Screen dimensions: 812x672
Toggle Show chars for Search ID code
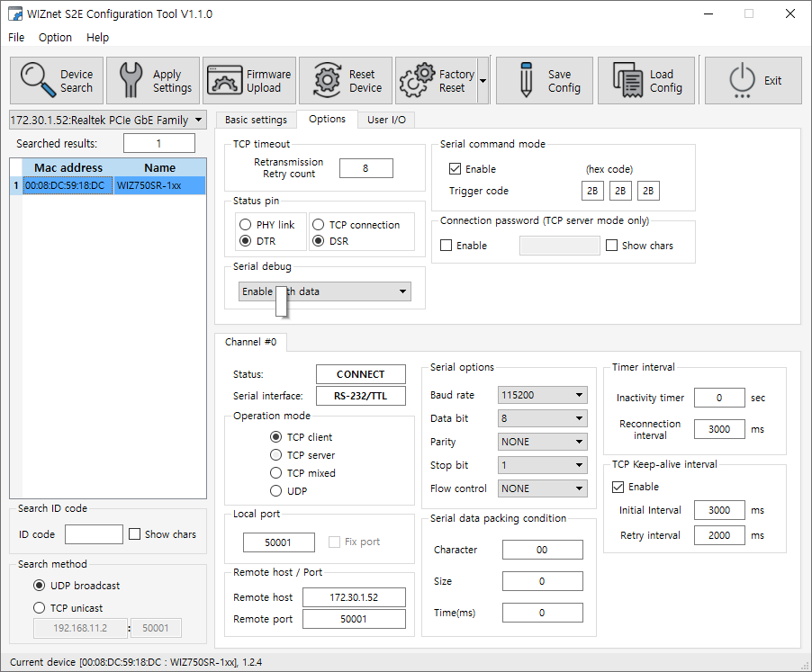[135, 533]
